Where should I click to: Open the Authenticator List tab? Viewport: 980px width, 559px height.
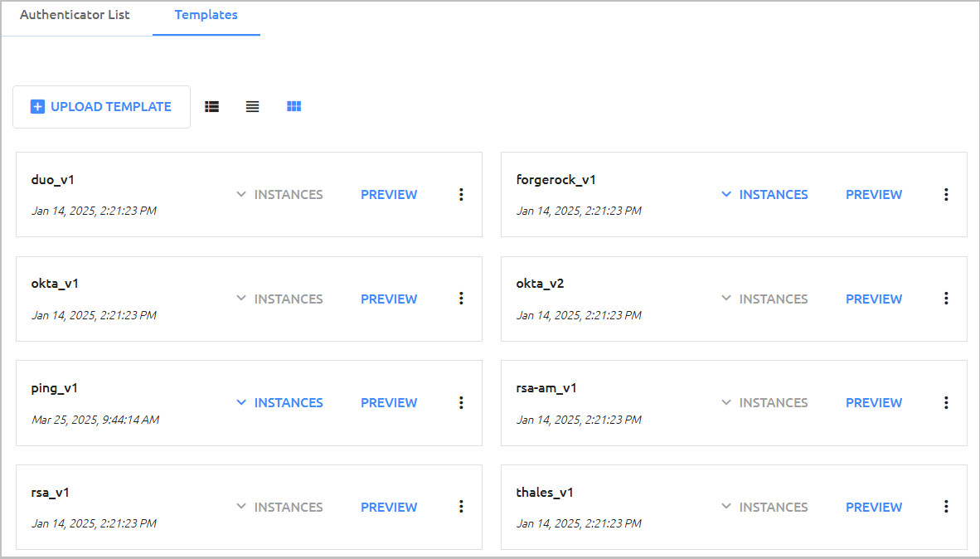pyautogui.click(x=75, y=15)
